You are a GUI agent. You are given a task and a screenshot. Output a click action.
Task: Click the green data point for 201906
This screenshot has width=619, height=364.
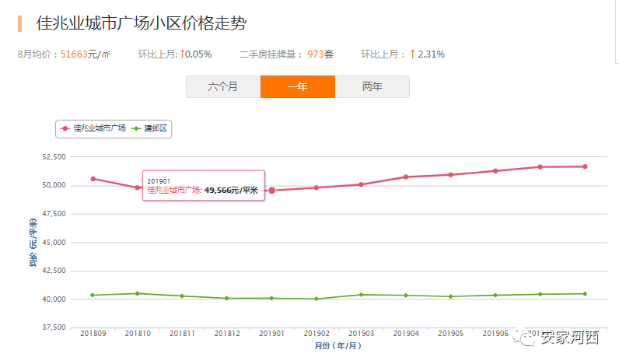(495, 296)
